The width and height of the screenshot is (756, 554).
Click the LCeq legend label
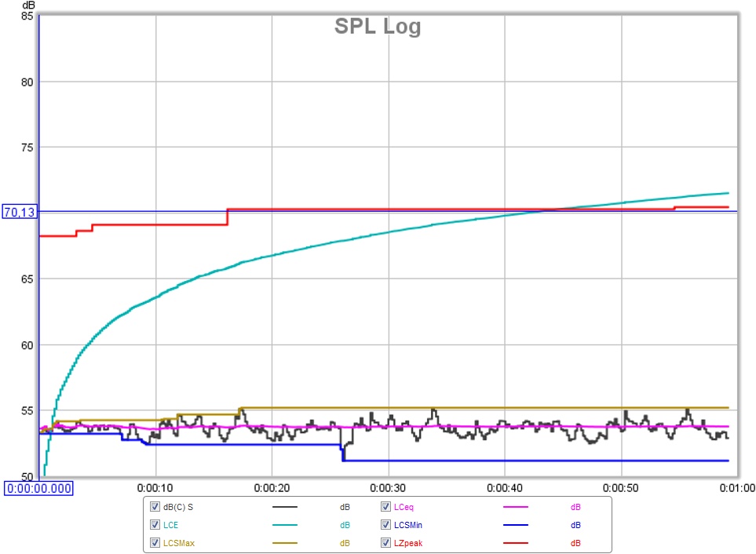(404, 507)
